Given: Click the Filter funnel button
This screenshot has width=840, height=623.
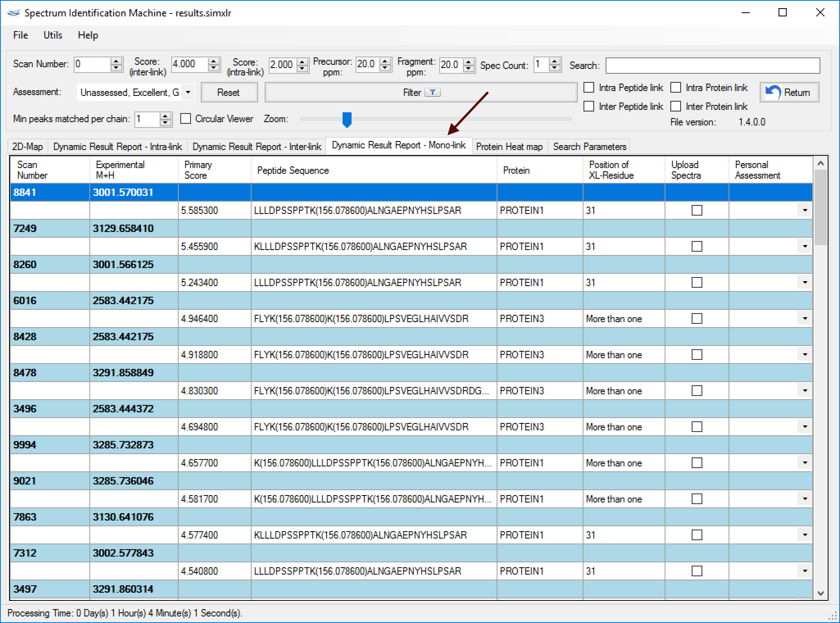Looking at the screenshot, I should click(421, 92).
